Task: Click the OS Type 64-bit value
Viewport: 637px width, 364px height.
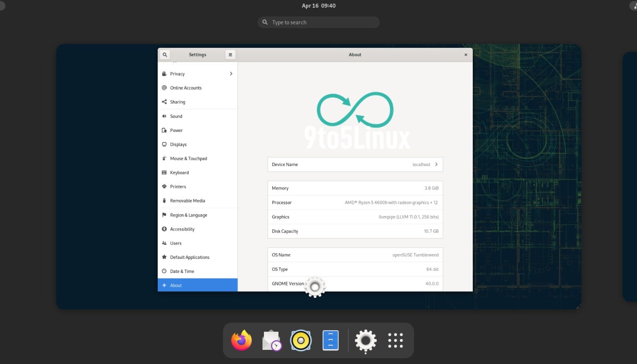Action: click(432, 269)
